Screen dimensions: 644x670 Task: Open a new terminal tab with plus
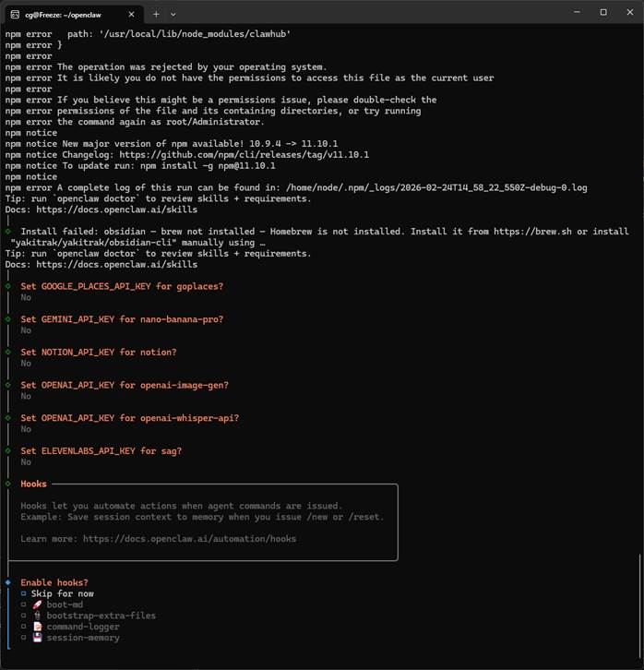point(156,13)
